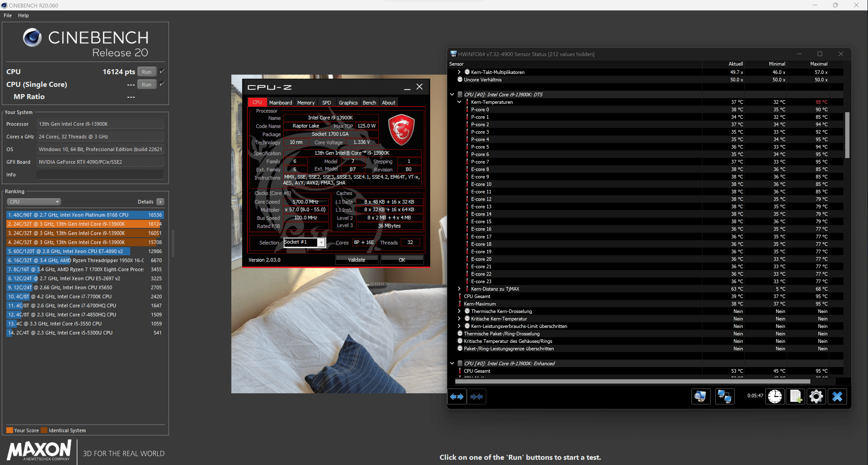Open HWiNFO sensor settings gear
The image size is (868, 465).
tap(816, 396)
